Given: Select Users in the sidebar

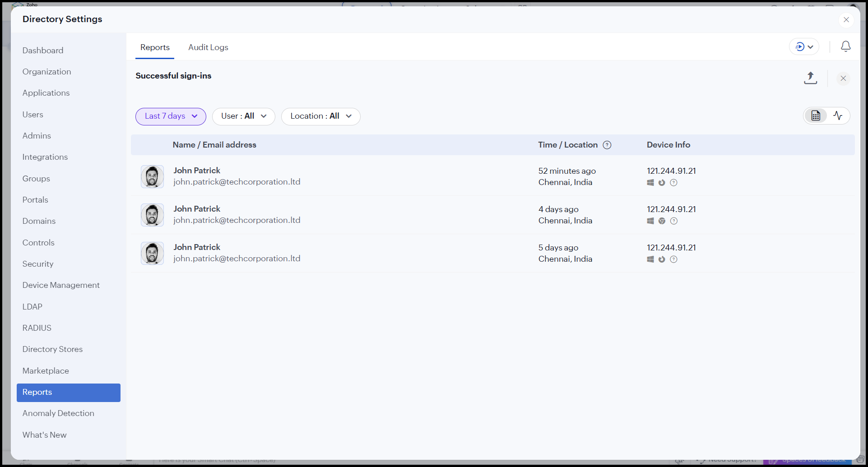Looking at the screenshot, I should click(x=33, y=115).
